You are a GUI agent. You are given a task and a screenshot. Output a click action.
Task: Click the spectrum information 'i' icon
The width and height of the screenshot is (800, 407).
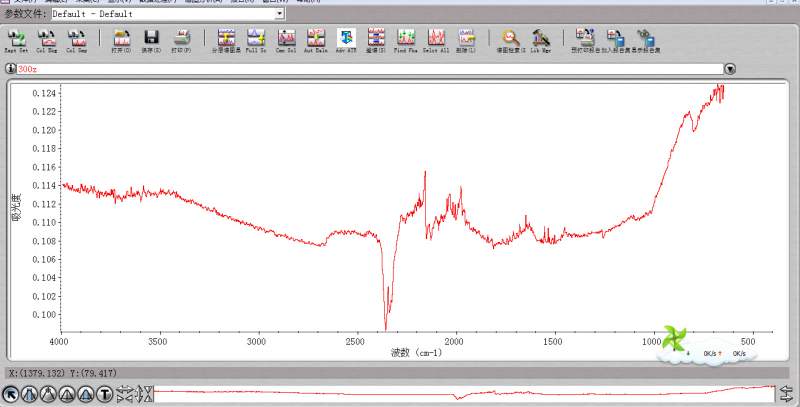(x=10, y=68)
